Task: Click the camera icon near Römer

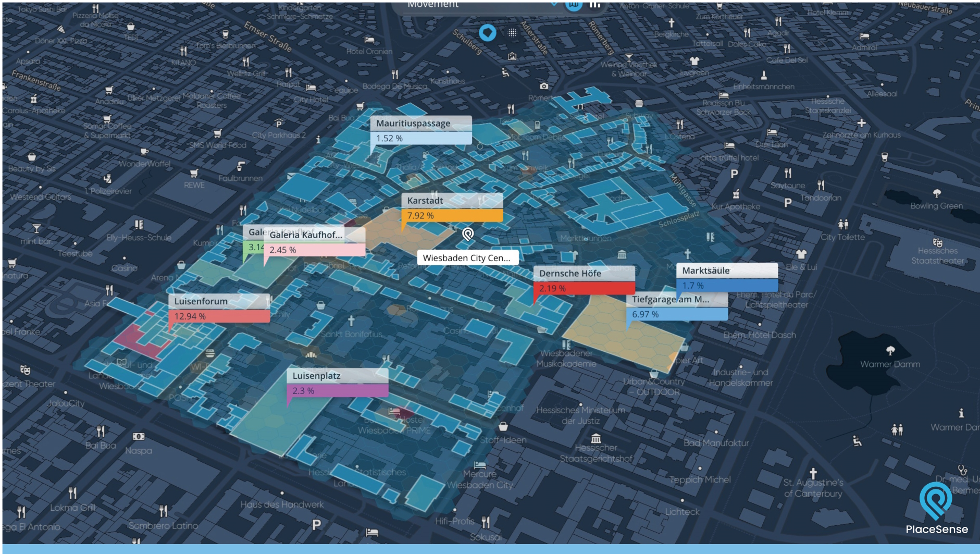Action: pyautogui.click(x=544, y=86)
